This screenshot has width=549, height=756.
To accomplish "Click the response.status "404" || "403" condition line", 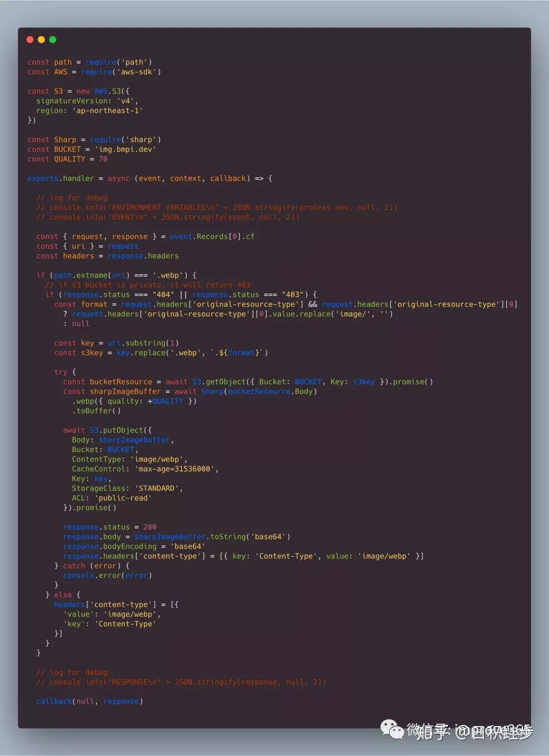I will click(181, 295).
